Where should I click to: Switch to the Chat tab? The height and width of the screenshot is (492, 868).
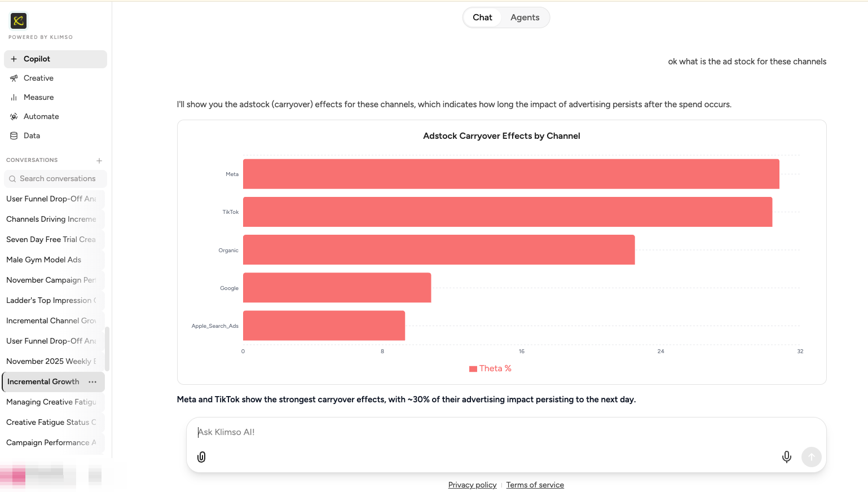pyautogui.click(x=482, y=17)
